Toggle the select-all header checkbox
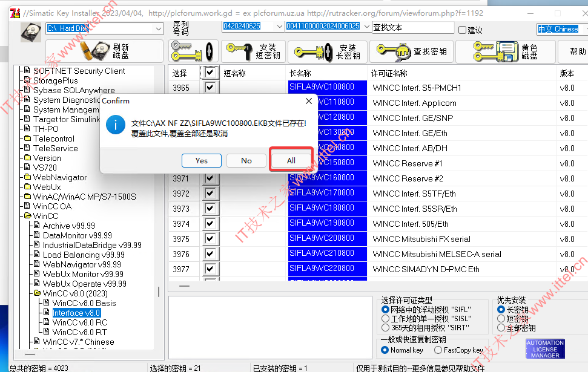This screenshot has width=588, height=372. point(210,73)
